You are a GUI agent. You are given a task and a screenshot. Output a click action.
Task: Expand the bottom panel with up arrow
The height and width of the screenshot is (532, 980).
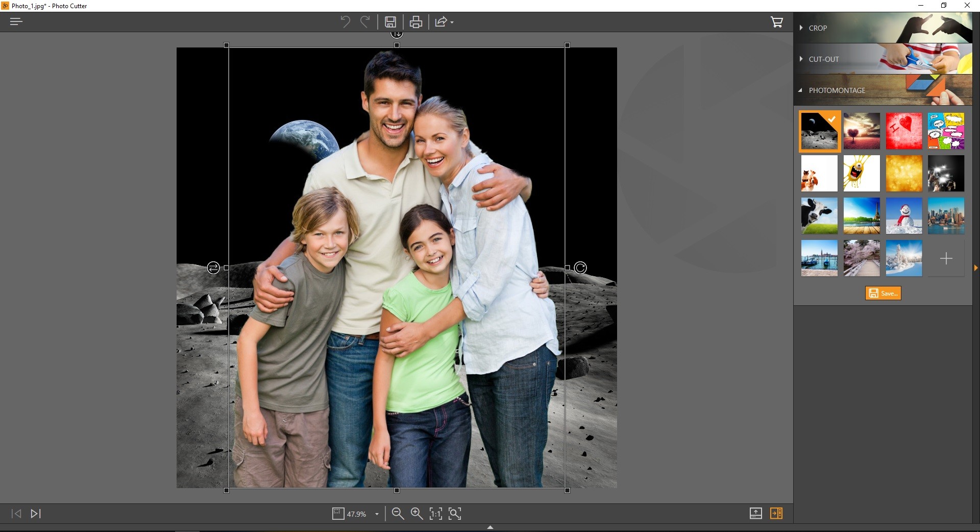pos(490,527)
